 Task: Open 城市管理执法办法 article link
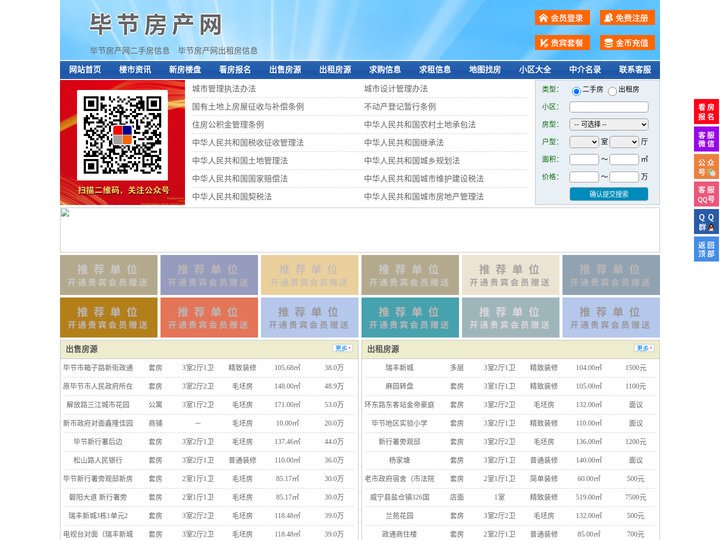click(224, 89)
